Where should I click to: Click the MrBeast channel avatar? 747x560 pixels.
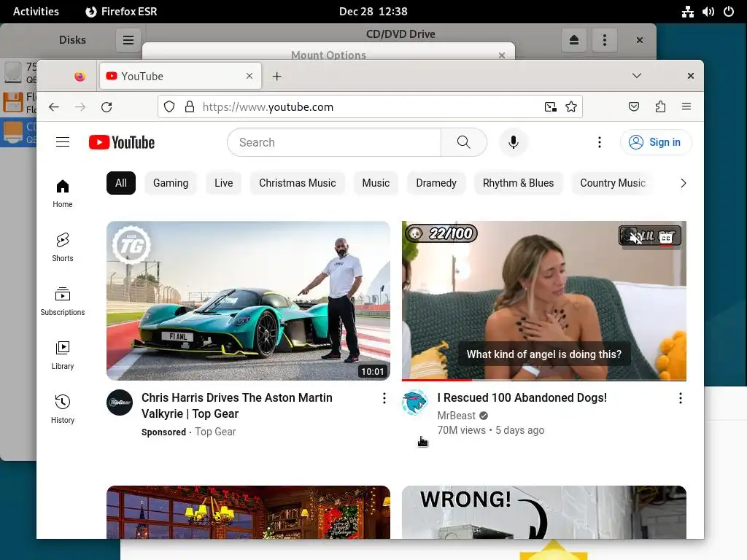click(415, 402)
